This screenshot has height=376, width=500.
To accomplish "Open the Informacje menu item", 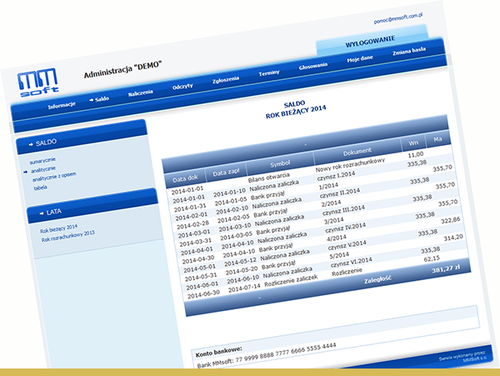I will click(x=62, y=105).
